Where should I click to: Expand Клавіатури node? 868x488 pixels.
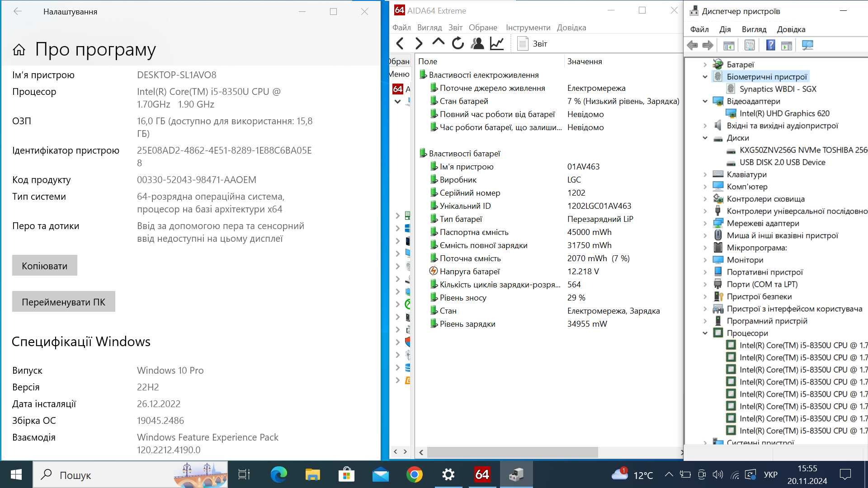pos(705,174)
